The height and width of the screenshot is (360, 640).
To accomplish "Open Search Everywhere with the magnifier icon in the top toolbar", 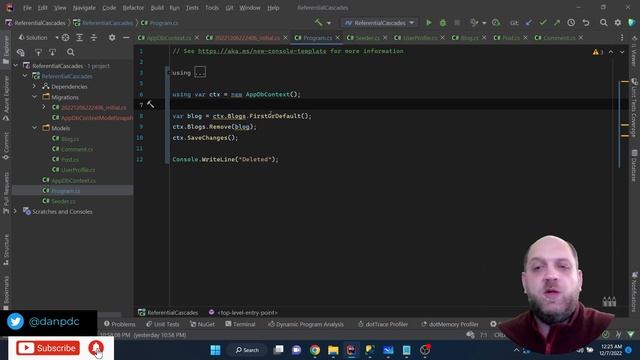I will click(603, 23).
